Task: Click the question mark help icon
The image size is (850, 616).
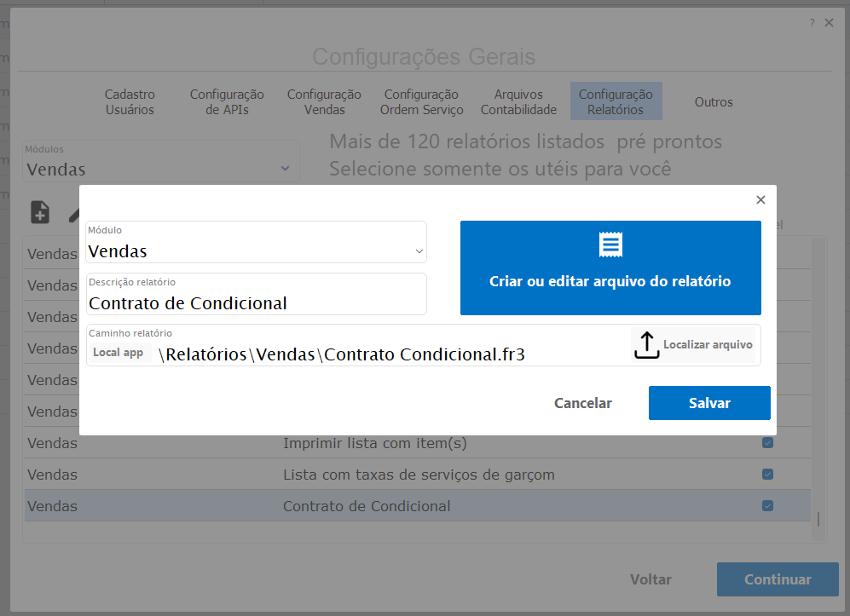Action: (812, 23)
